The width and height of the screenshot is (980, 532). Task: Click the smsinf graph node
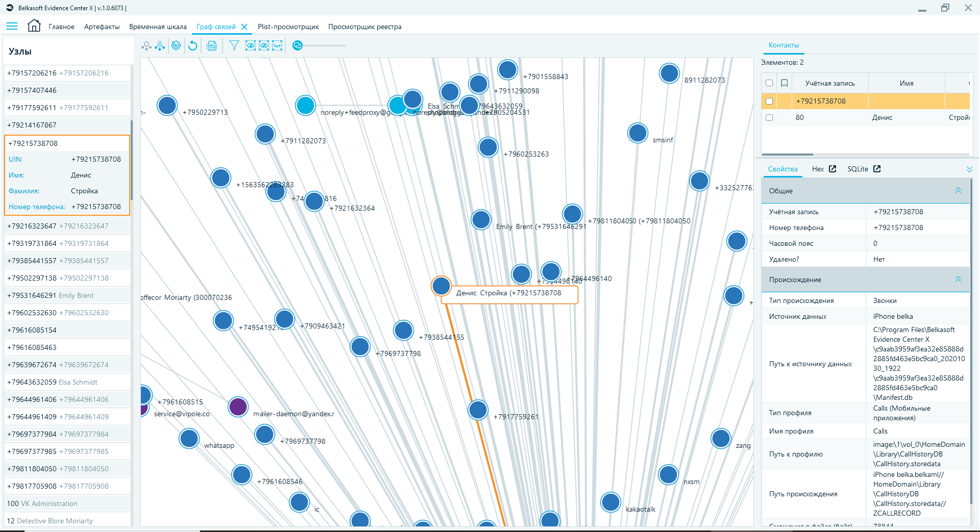tap(638, 133)
